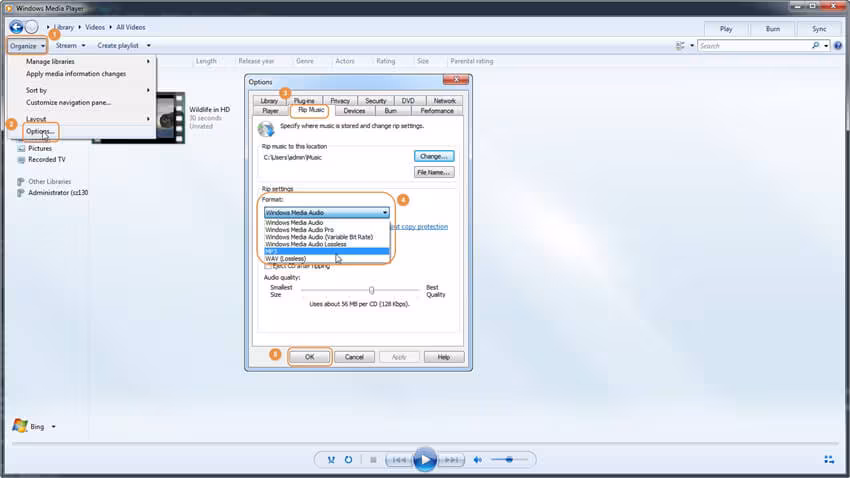
Task: Click the Help button in Options dialog
Action: click(x=443, y=357)
